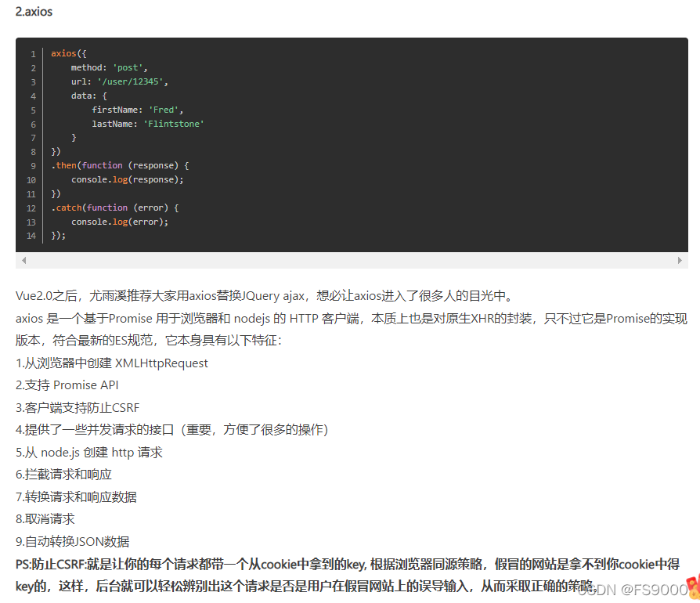Click the code line 'axios({'
700x603 pixels.
pos(69,53)
